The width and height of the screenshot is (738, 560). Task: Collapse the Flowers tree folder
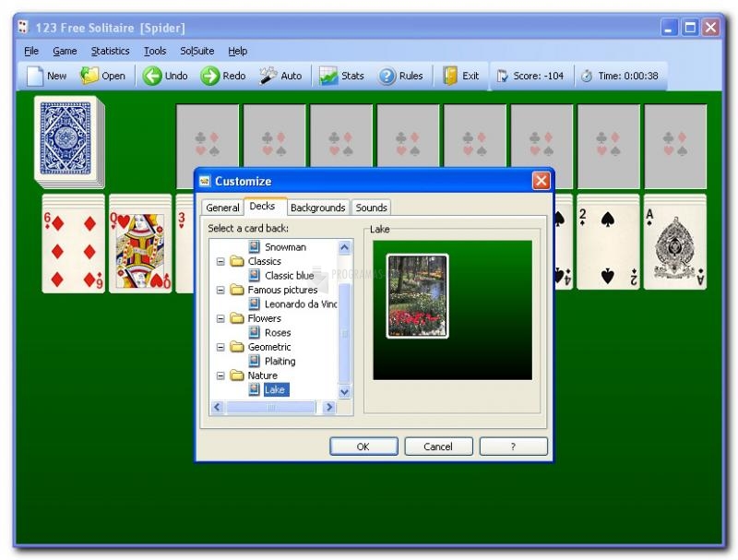220,318
